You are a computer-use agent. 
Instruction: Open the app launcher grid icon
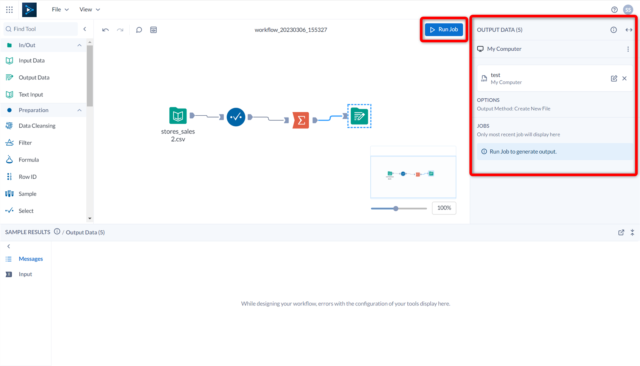[9, 9]
